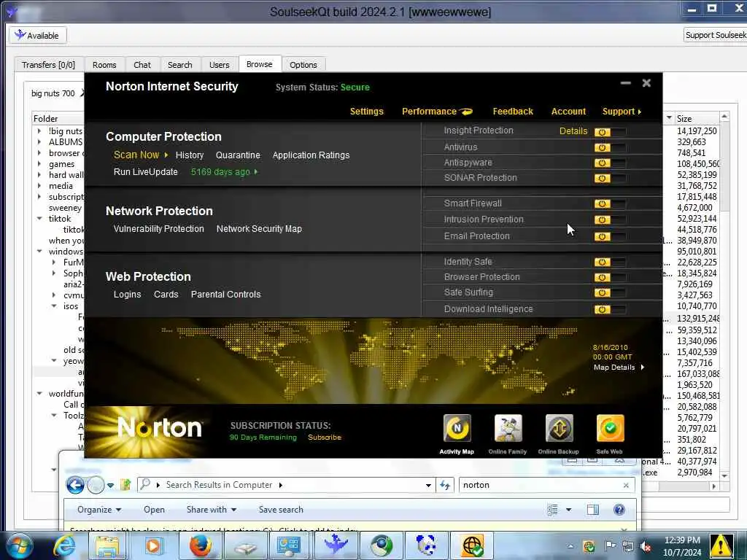
Task: Collapse the isos folder in Soulseek tree
Action: (54, 306)
